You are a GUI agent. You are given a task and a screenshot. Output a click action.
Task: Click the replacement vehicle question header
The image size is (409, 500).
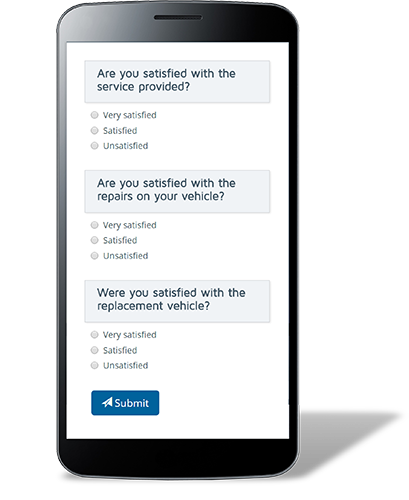click(177, 301)
